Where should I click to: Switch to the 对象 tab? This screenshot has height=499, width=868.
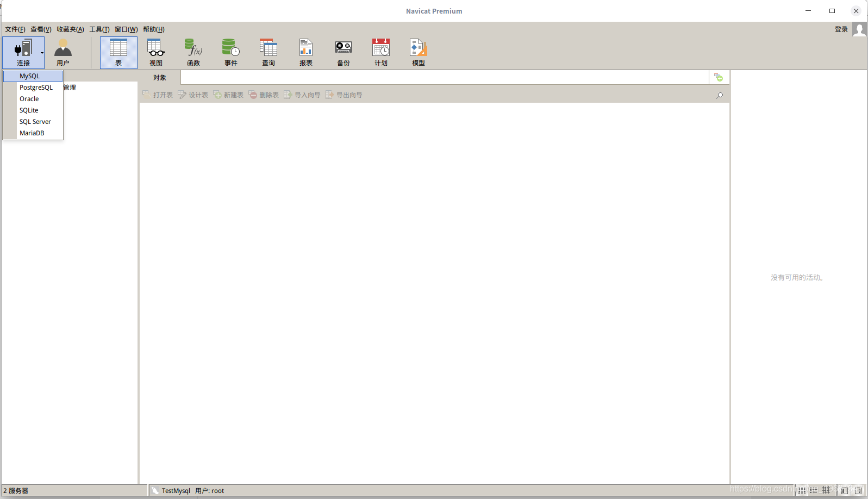pyautogui.click(x=160, y=78)
